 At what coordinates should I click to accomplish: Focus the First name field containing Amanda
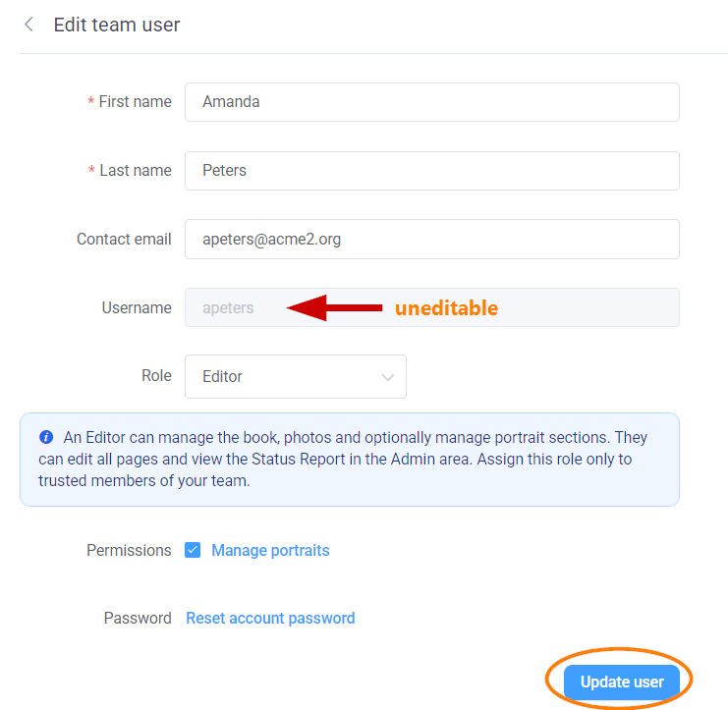click(x=432, y=102)
